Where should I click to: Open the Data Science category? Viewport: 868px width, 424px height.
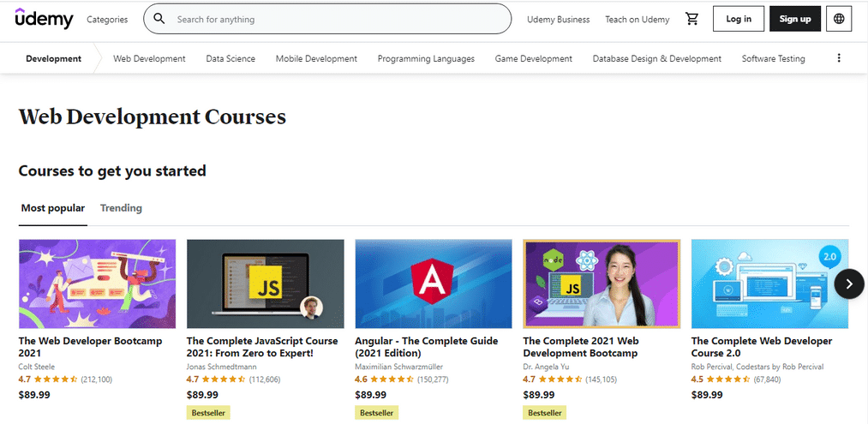click(x=230, y=58)
